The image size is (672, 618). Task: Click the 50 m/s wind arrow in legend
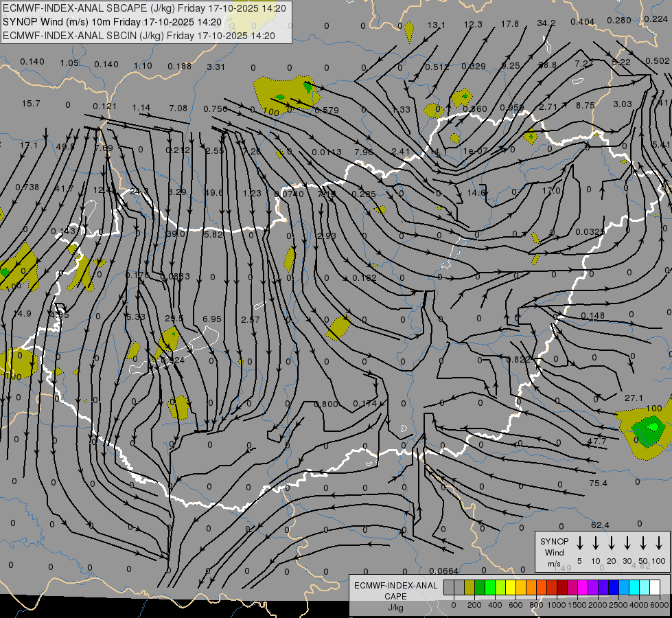click(x=643, y=543)
